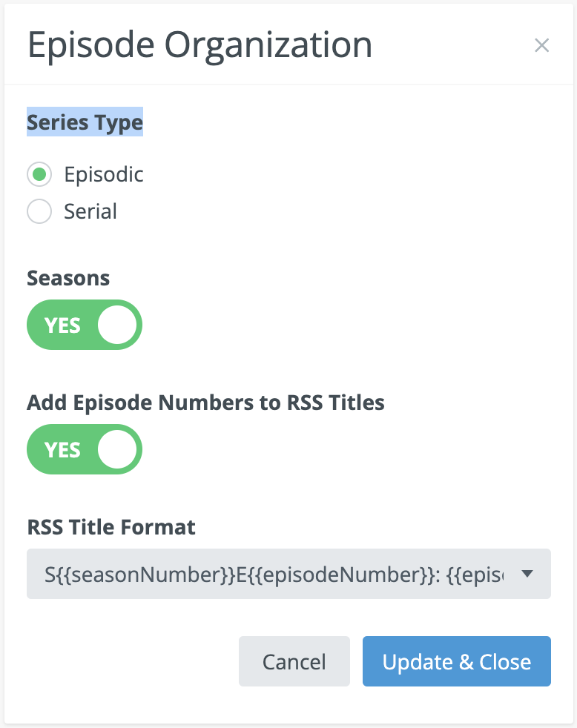Close the Episode Organization dialog
Viewport: 577px width, 728px height.
point(541,46)
